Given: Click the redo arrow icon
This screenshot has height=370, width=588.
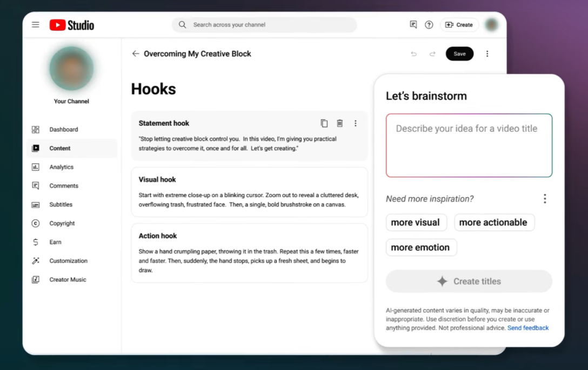Looking at the screenshot, I should coord(432,54).
